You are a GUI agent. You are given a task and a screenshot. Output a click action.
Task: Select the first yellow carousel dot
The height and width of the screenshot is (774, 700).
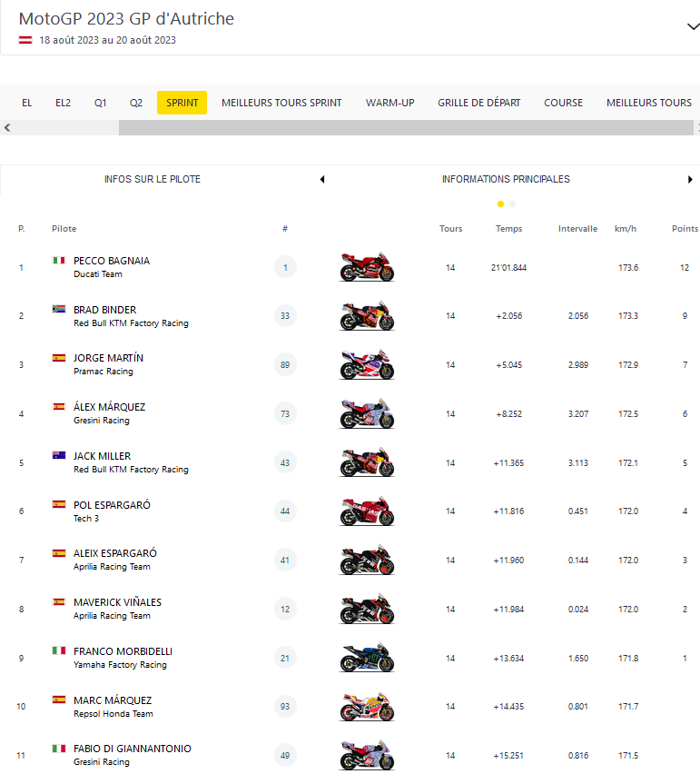coord(500,204)
